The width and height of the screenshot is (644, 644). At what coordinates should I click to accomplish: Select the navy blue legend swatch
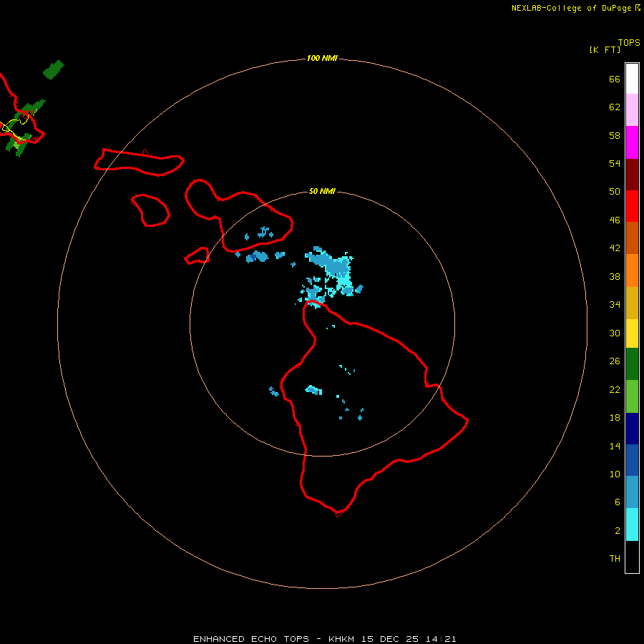(632, 429)
